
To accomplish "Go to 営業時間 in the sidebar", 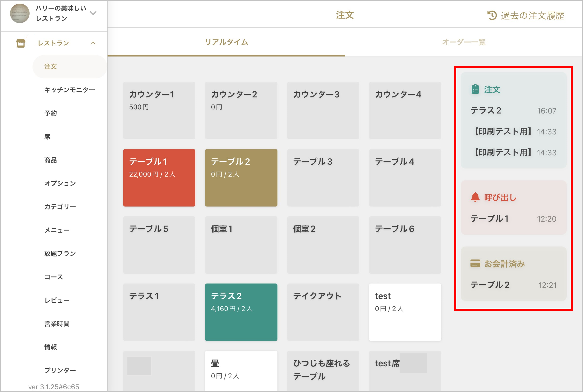I will pos(57,324).
